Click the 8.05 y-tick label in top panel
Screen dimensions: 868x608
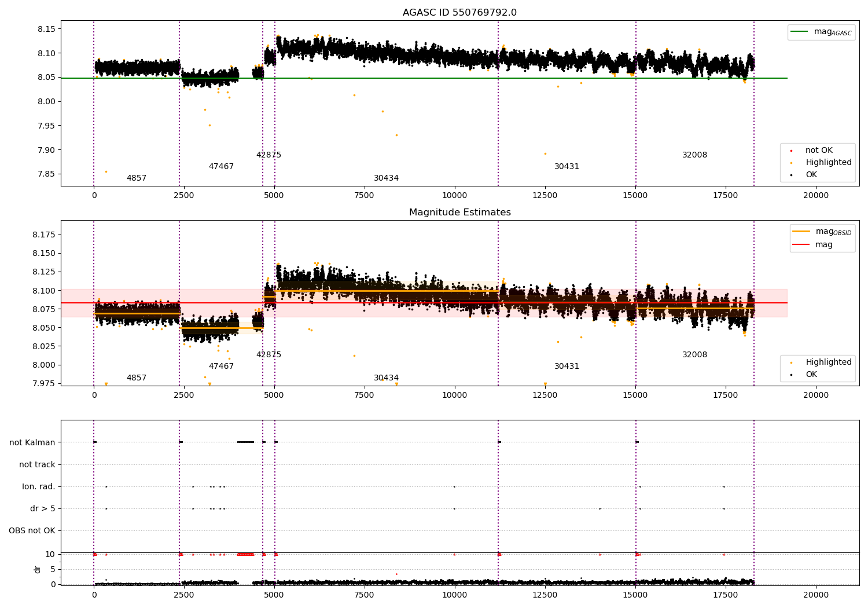coord(46,78)
